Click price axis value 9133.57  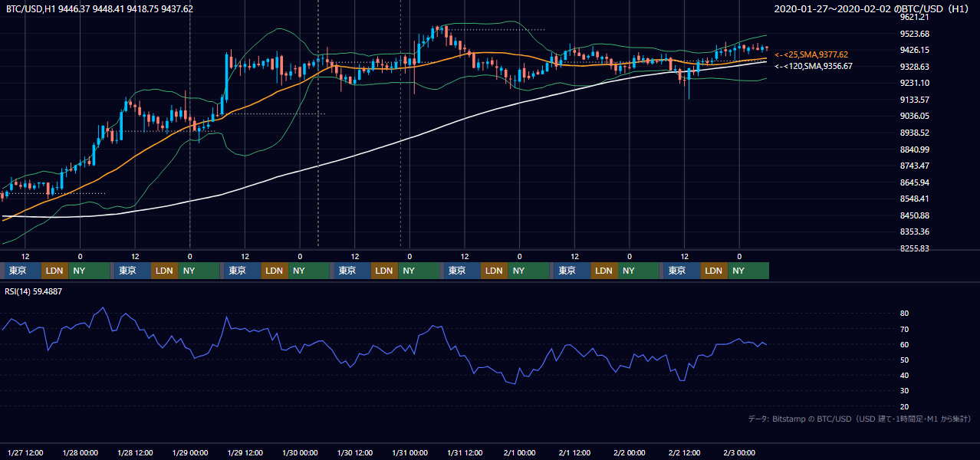tap(915, 100)
